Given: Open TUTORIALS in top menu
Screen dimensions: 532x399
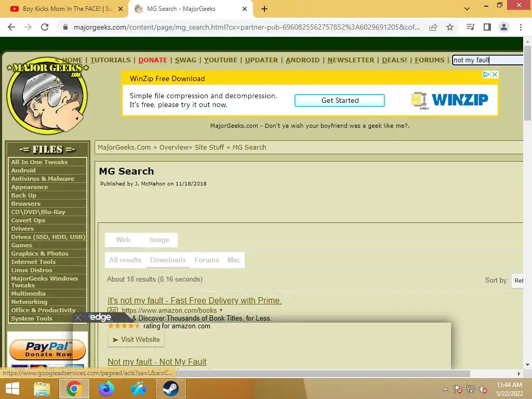Looking at the screenshot, I should tap(110, 60).
